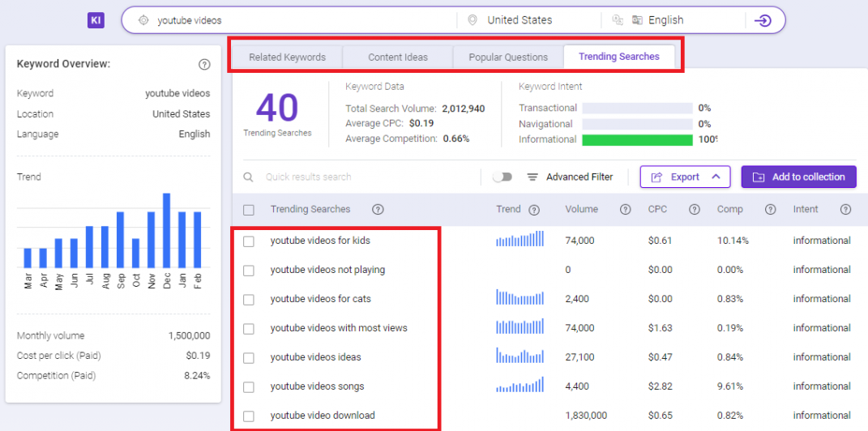868x431 pixels.
Task: Click the Intent column header
Action: [806, 209]
